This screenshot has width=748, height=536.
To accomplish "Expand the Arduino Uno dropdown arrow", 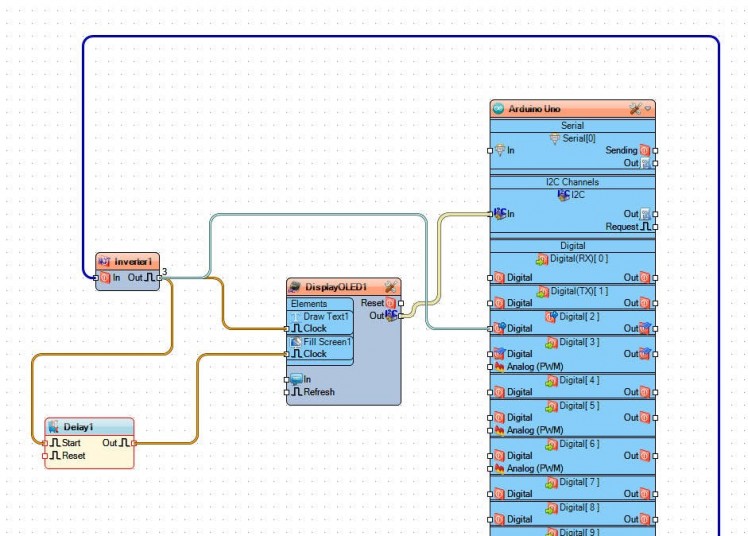I will 648,108.
